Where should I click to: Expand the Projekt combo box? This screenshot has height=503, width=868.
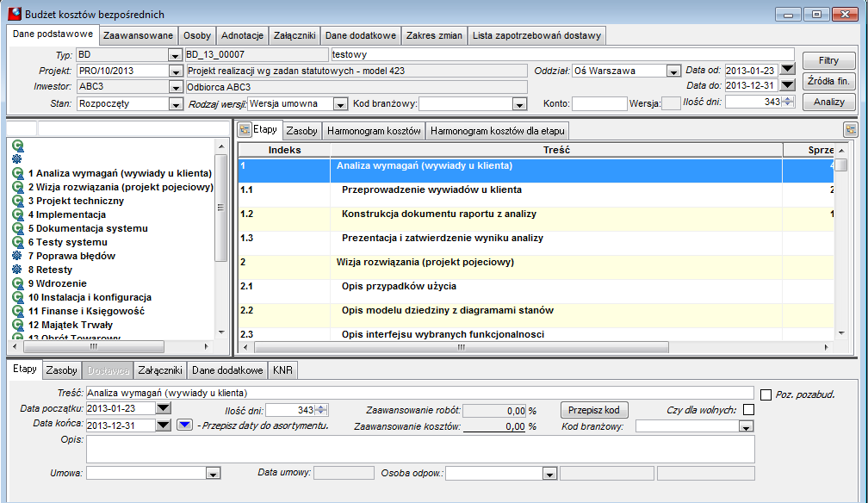pos(175,71)
